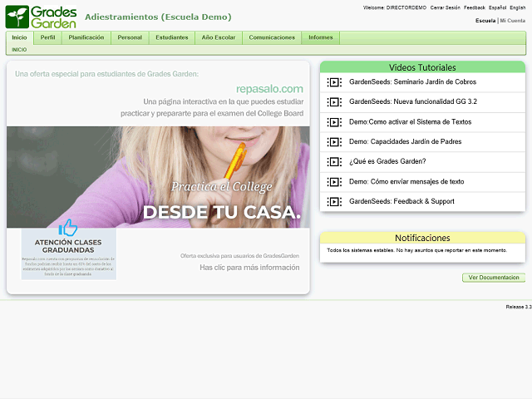532x399 pixels.
Task: Open Demo: Capacidades Jardín de Padres
Action: (405, 142)
